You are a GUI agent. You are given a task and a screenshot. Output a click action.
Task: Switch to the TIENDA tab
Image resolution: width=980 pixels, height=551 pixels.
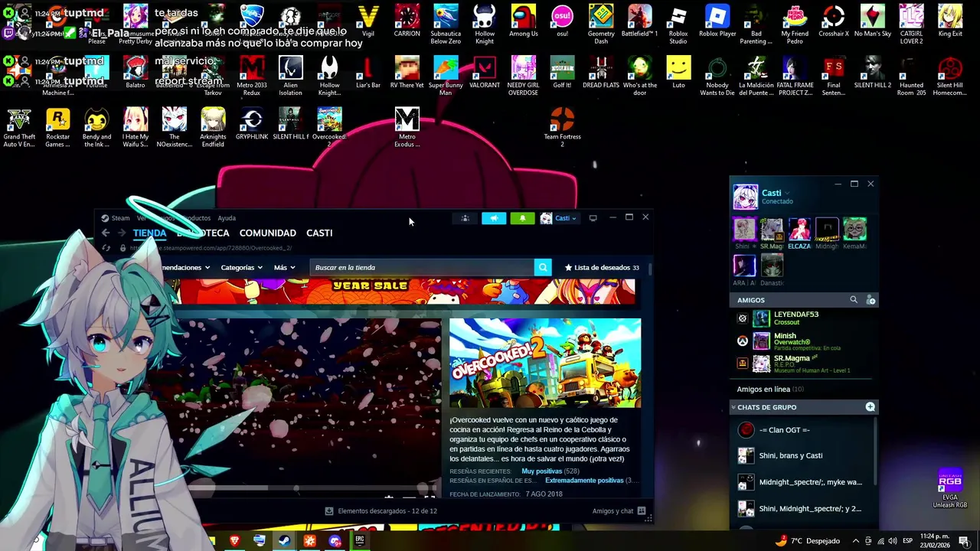click(x=149, y=233)
